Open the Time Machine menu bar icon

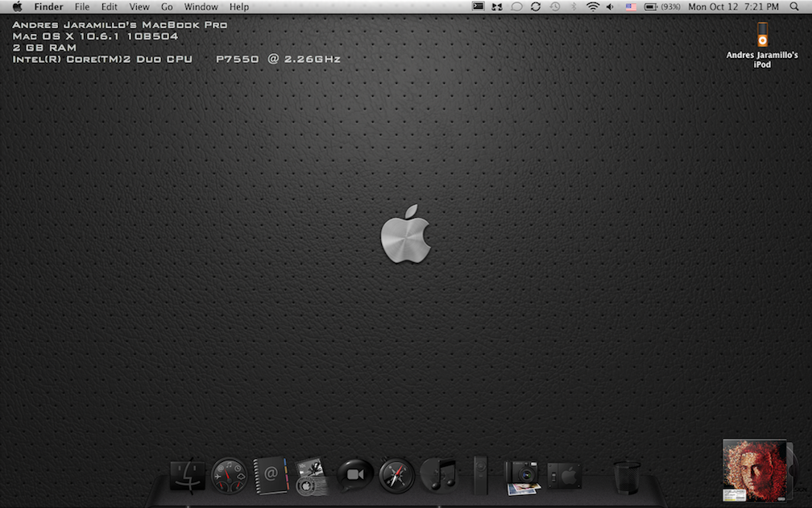coord(554,6)
